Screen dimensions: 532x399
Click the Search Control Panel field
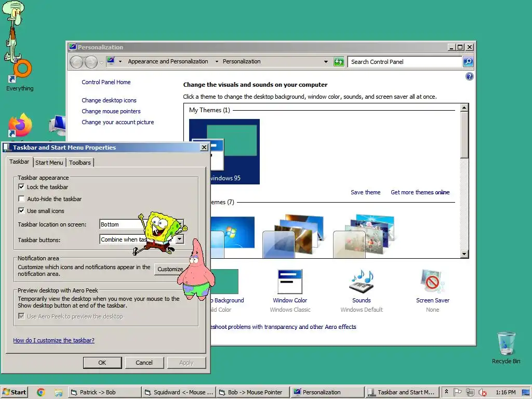[405, 62]
